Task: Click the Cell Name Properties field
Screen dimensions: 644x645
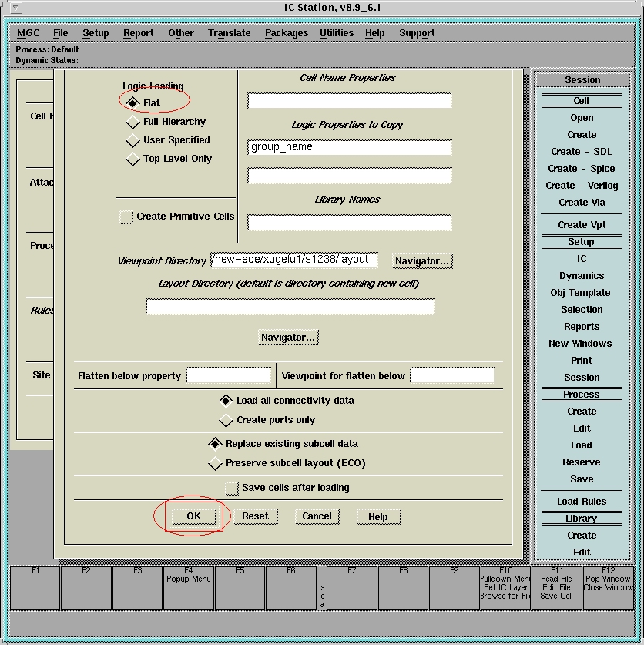Action: [x=349, y=101]
